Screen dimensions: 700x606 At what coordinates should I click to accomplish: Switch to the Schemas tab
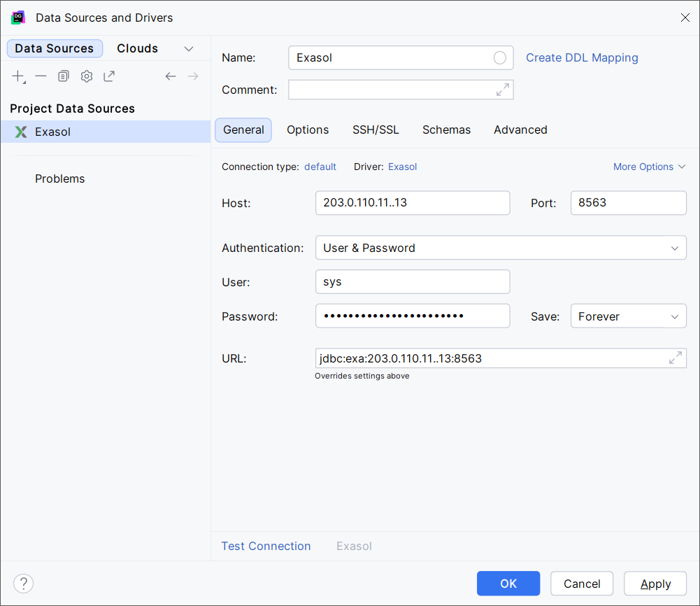pyautogui.click(x=446, y=129)
